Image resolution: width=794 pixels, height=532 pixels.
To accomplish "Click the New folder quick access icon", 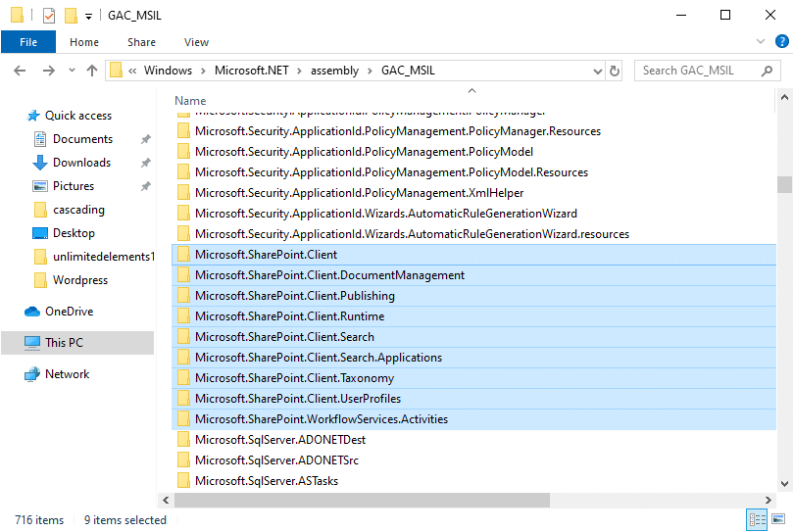I will tap(71, 15).
